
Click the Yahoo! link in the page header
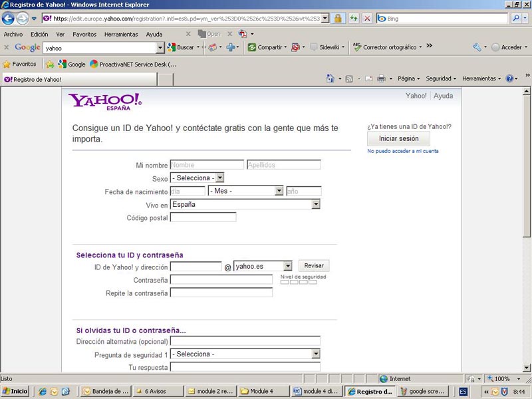click(416, 96)
